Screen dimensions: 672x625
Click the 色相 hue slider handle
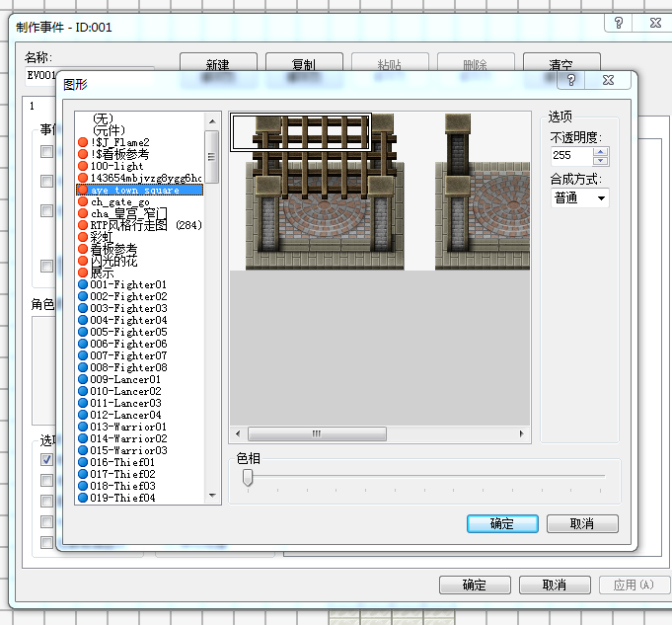248,478
